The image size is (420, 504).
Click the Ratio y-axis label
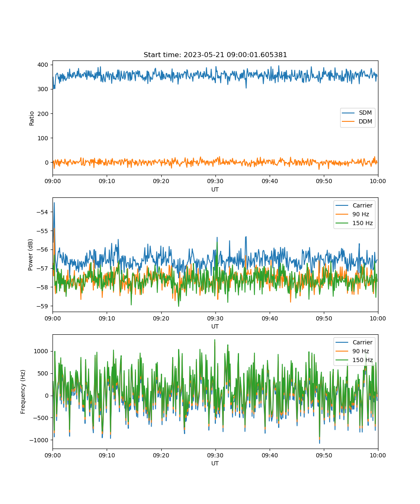coord(32,118)
